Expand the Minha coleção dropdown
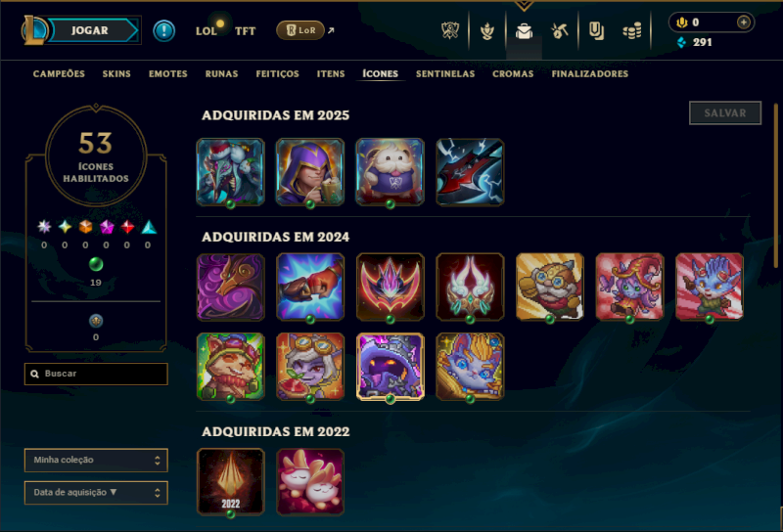Image resolution: width=783 pixels, height=532 pixels. [x=96, y=461]
